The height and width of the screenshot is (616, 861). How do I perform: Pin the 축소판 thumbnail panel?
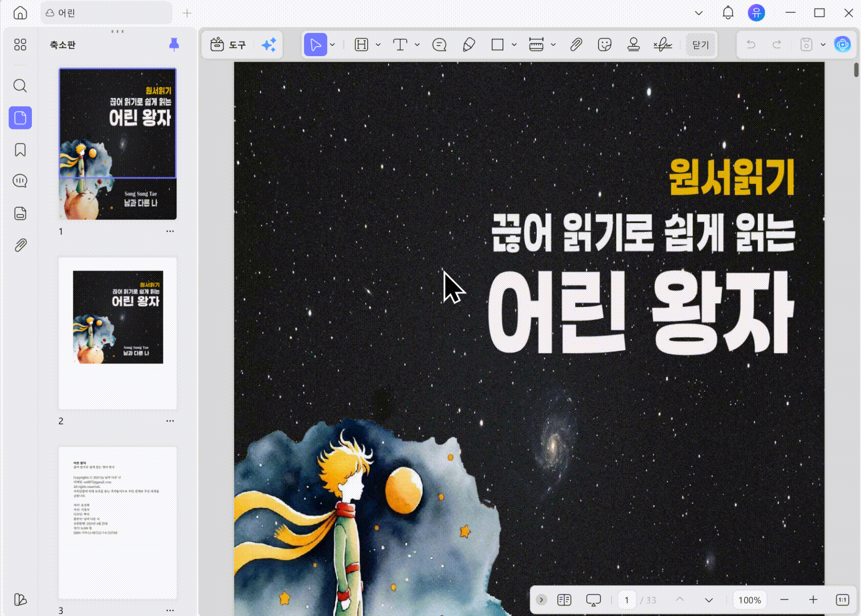[174, 45]
